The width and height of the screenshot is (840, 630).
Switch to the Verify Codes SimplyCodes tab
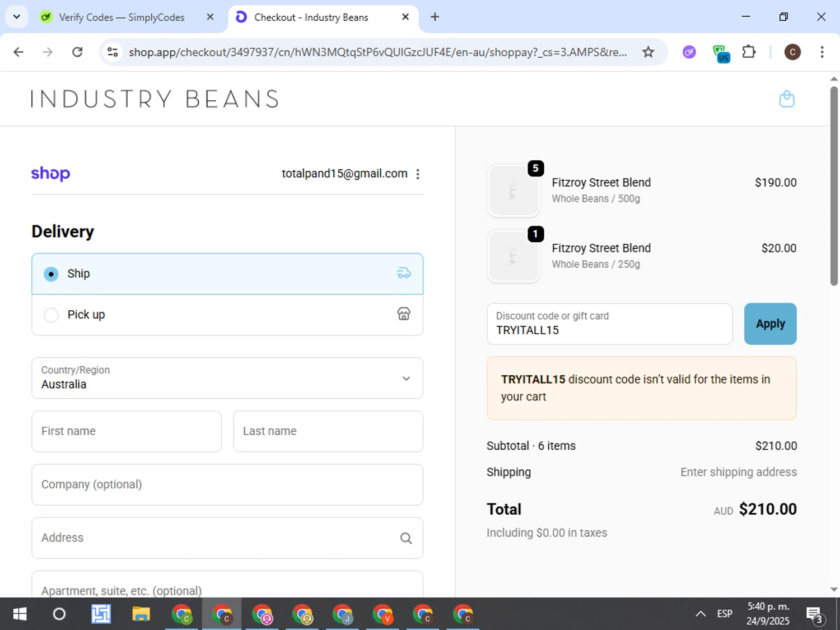[x=122, y=17]
